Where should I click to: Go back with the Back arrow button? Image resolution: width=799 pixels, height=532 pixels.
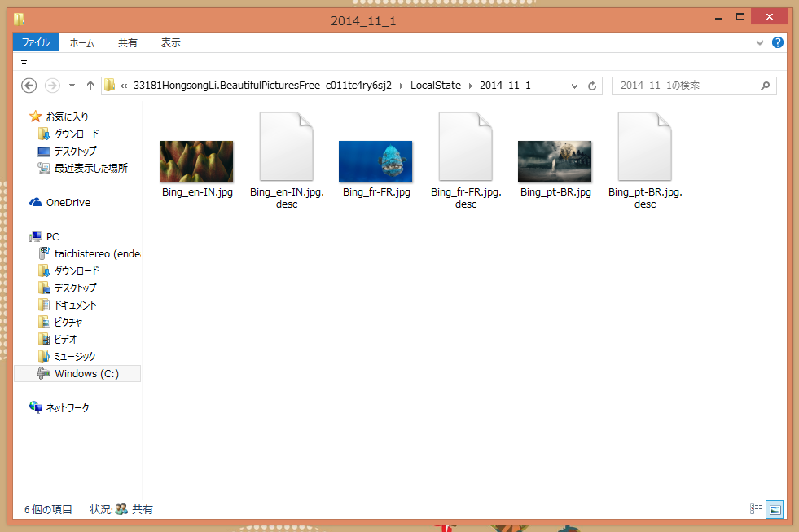[29, 86]
